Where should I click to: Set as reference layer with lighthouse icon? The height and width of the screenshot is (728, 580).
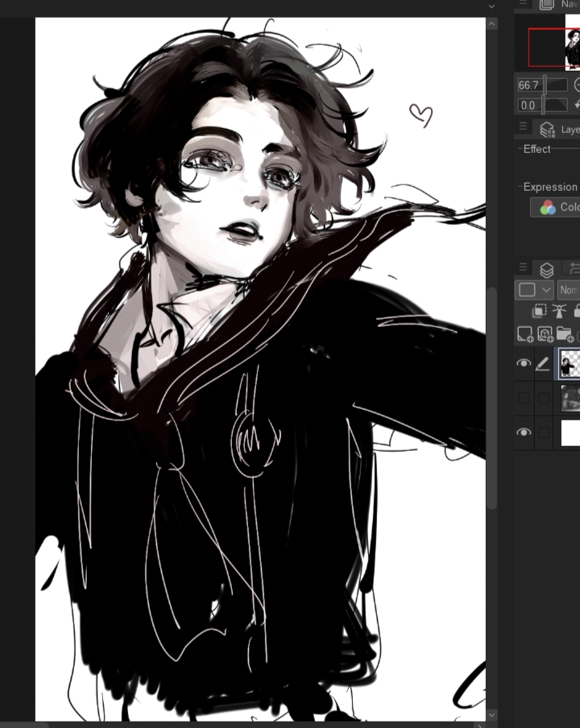pos(559,311)
